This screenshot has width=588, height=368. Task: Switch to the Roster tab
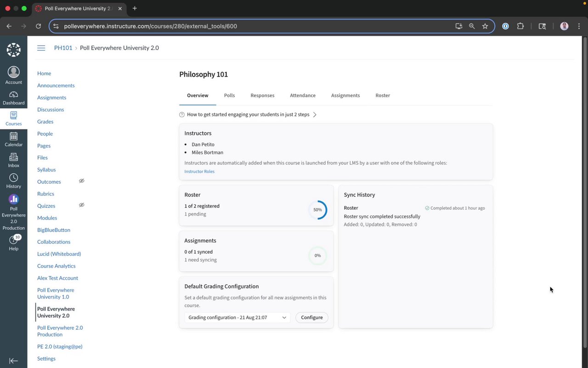383,95
